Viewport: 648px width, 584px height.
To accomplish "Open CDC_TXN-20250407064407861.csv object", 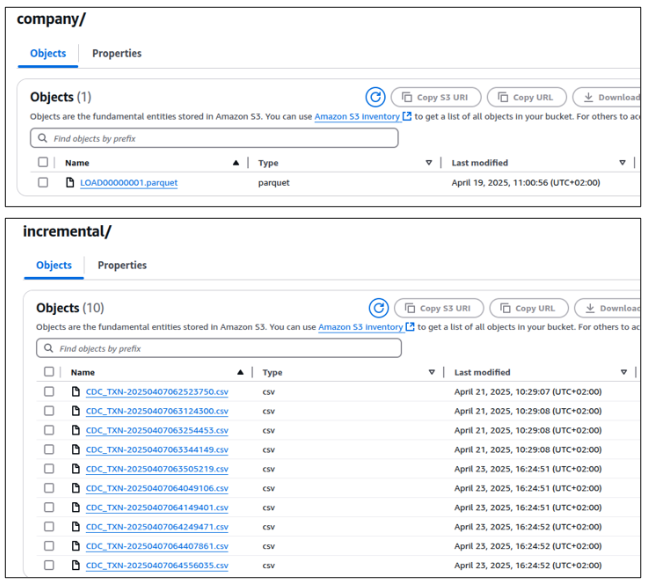I will point(157,546).
